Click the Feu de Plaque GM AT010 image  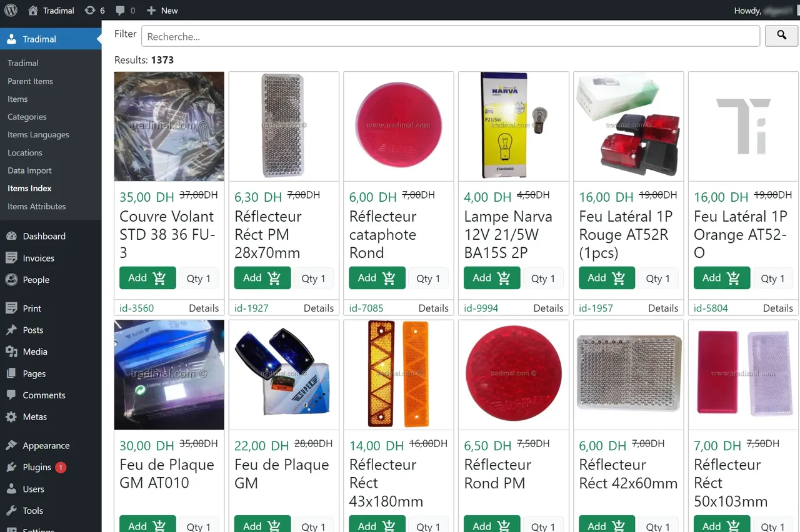(169, 375)
